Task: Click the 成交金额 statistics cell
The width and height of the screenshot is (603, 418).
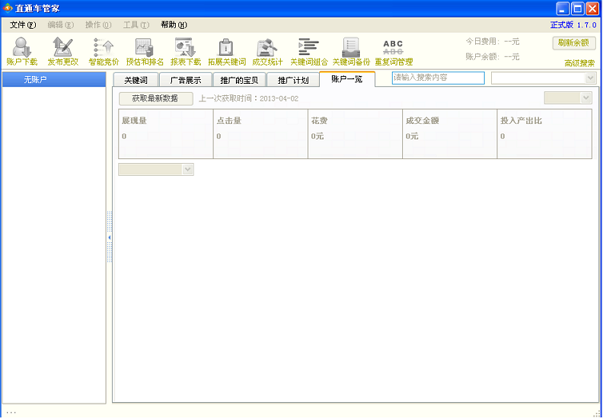Action: tap(450, 134)
